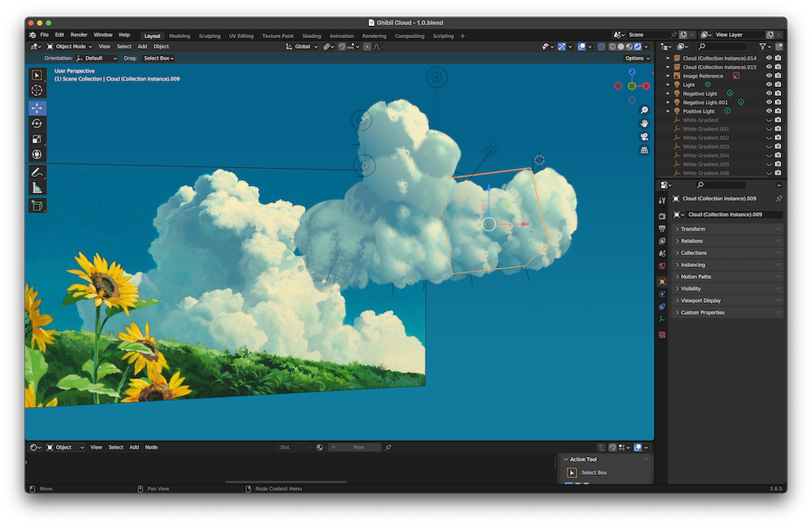This screenshot has width=812, height=526.
Task: Open the Tool properties tab
Action: (662, 200)
